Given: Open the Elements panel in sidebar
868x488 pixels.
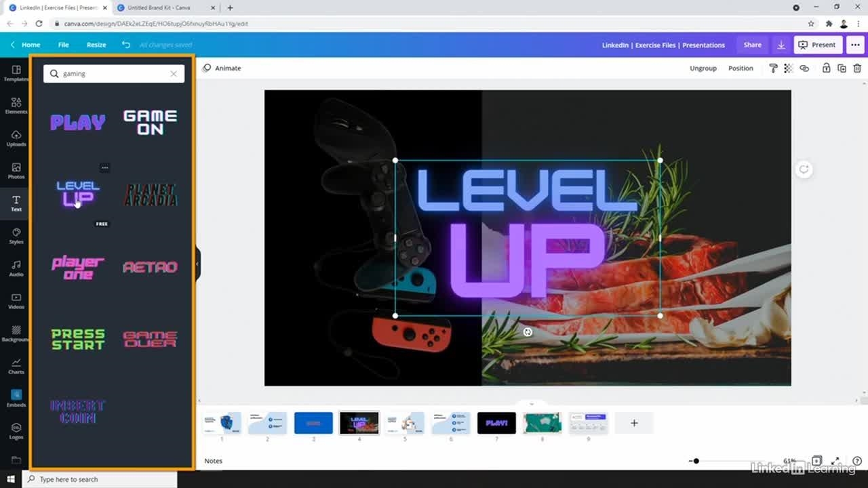Looking at the screenshot, I should 16,105.
